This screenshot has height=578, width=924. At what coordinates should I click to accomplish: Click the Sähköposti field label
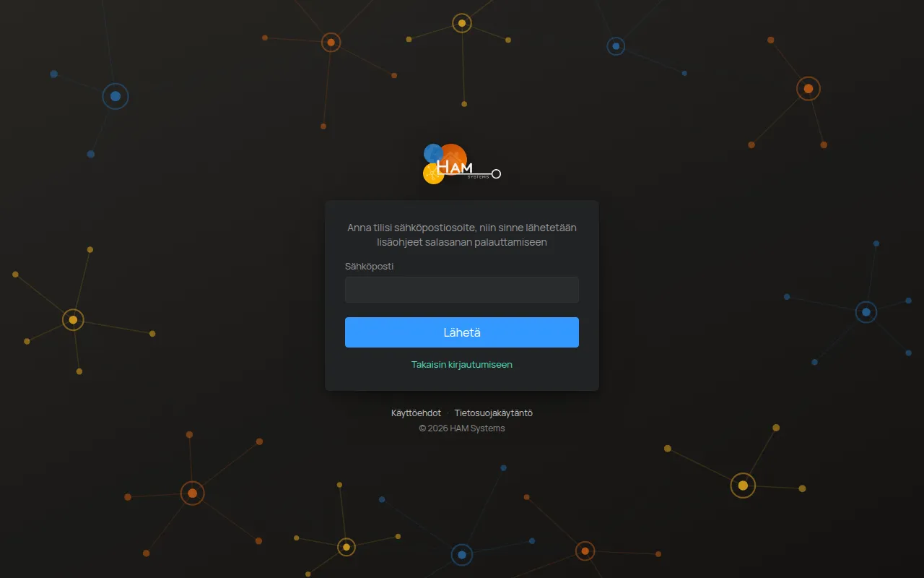370,267
